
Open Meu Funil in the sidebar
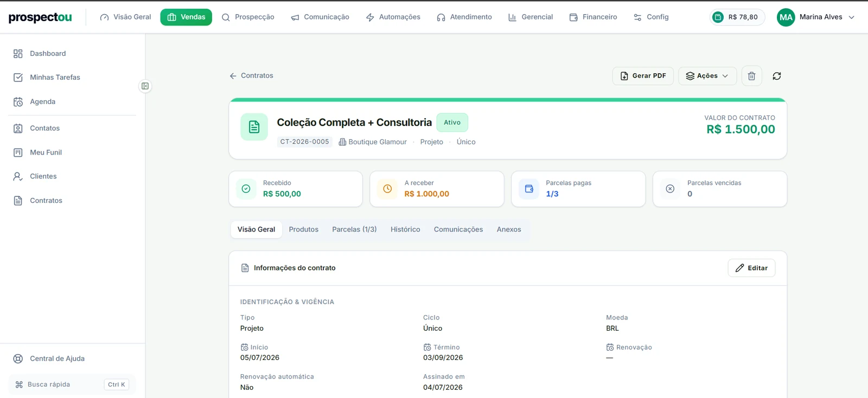click(x=72, y=152)
